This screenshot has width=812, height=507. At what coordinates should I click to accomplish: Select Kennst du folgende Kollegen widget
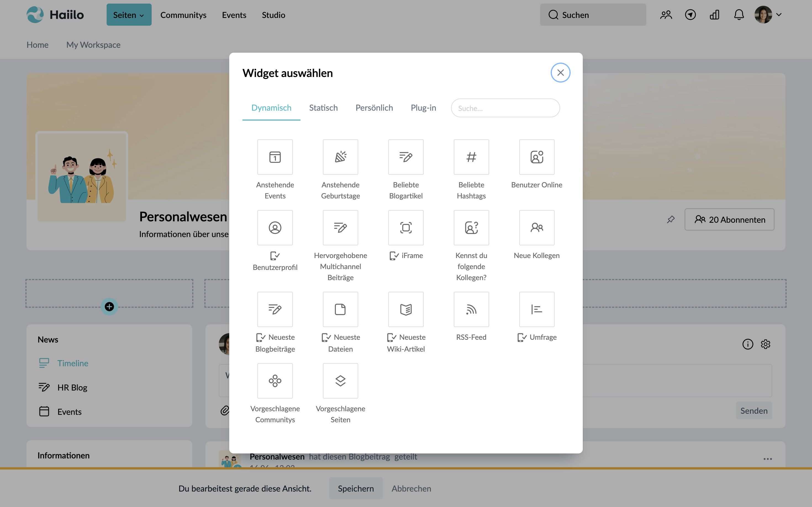[471, 228]
